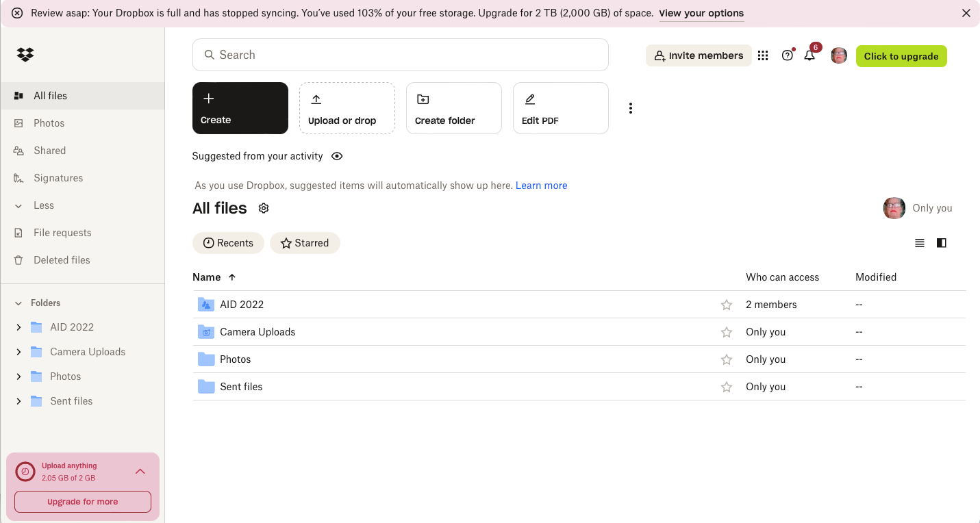Click the Dropbox logo
980x523 pixels.
click(x=25, y=54)
